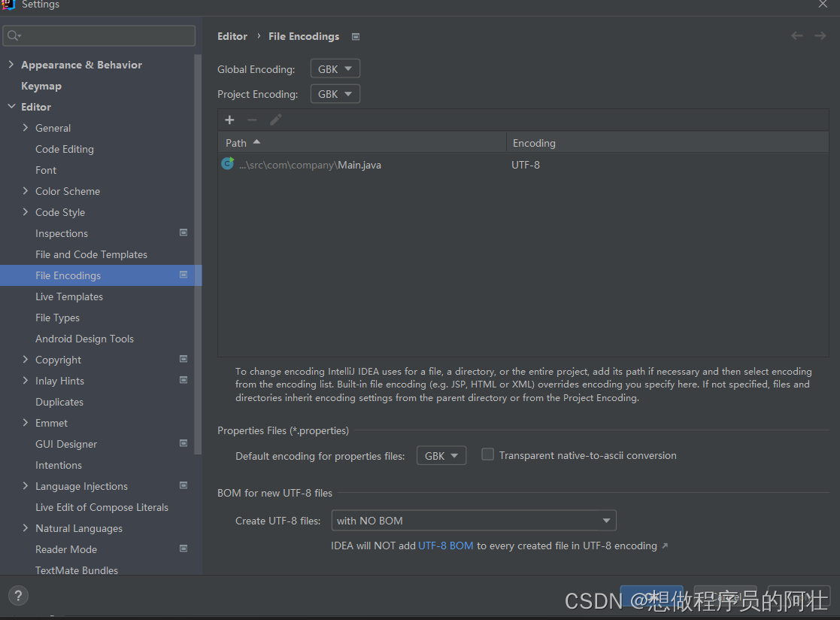Click Editor in the breadcrumb path

coord(232,35)
